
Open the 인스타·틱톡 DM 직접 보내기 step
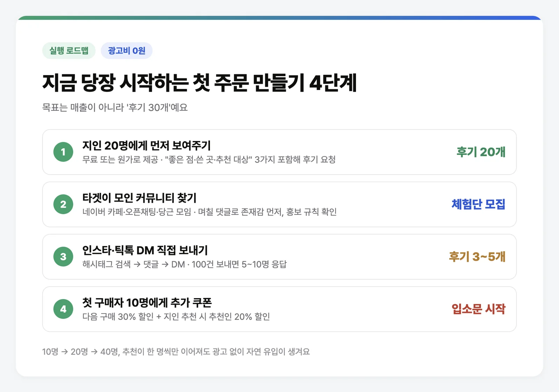point(279,257)
